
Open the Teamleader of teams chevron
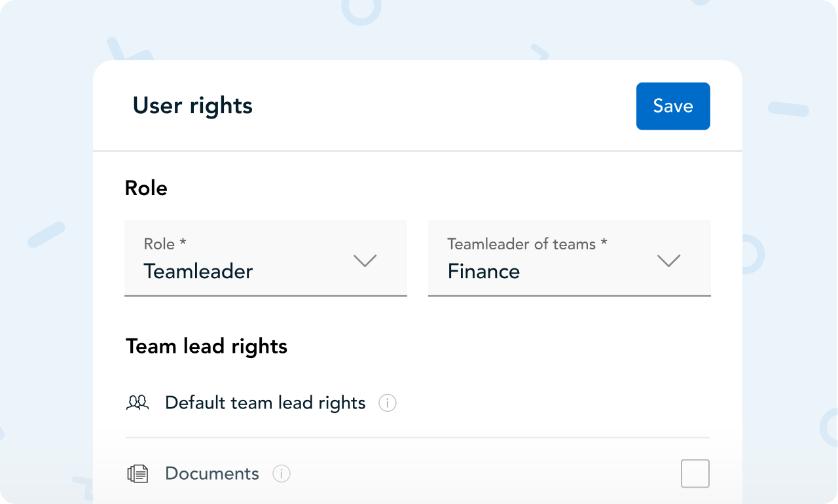668,261
